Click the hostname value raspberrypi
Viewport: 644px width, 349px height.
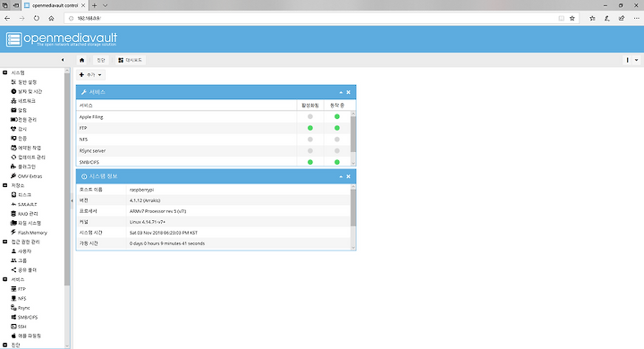pyautogui.click(x=141, y=190)
